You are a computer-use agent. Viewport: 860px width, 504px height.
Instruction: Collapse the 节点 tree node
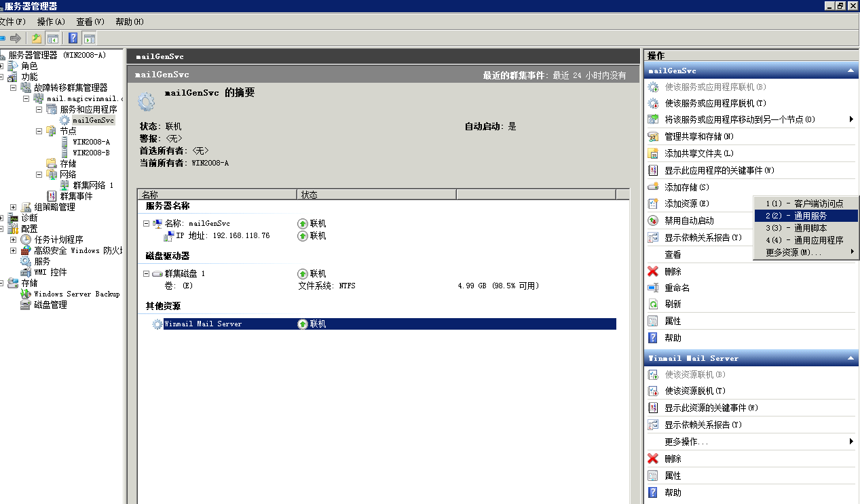(39, 131)
